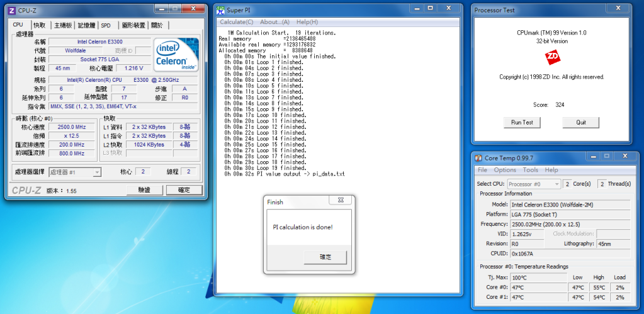The height and width of the screenshot is (314, 644).
Task: Open the About...(A) menu in Super PI
Action: point(274,22)
